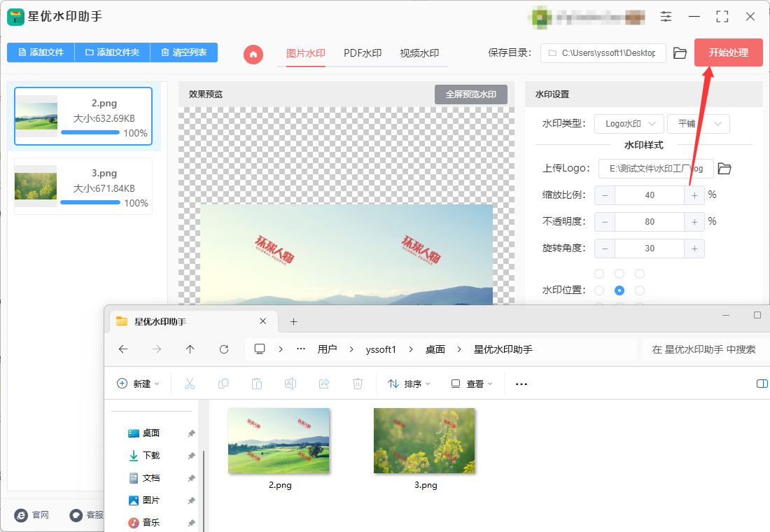This screenshot has height=532, width=770.
Task: Switch to the 视频水印 tab
Action: point(419,53)
